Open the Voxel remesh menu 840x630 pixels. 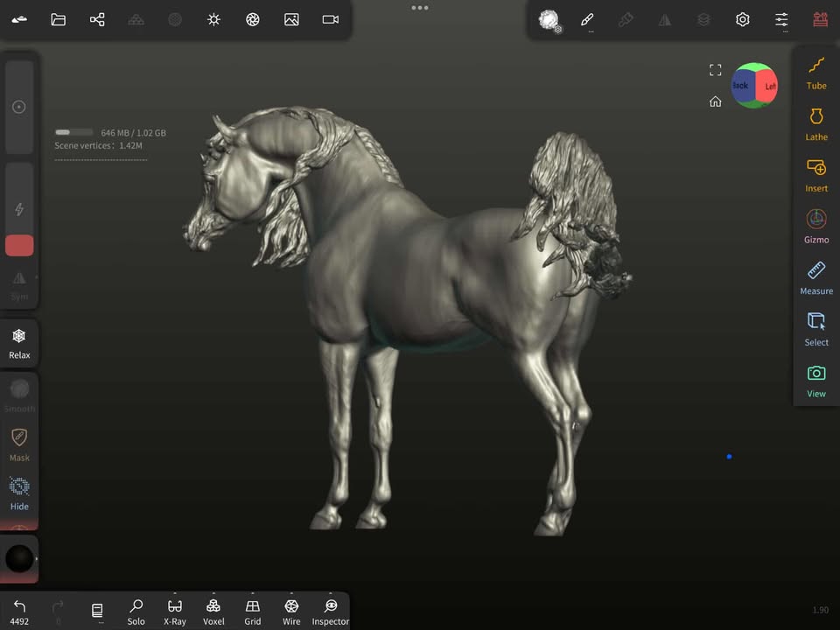[x=213, y=611]
